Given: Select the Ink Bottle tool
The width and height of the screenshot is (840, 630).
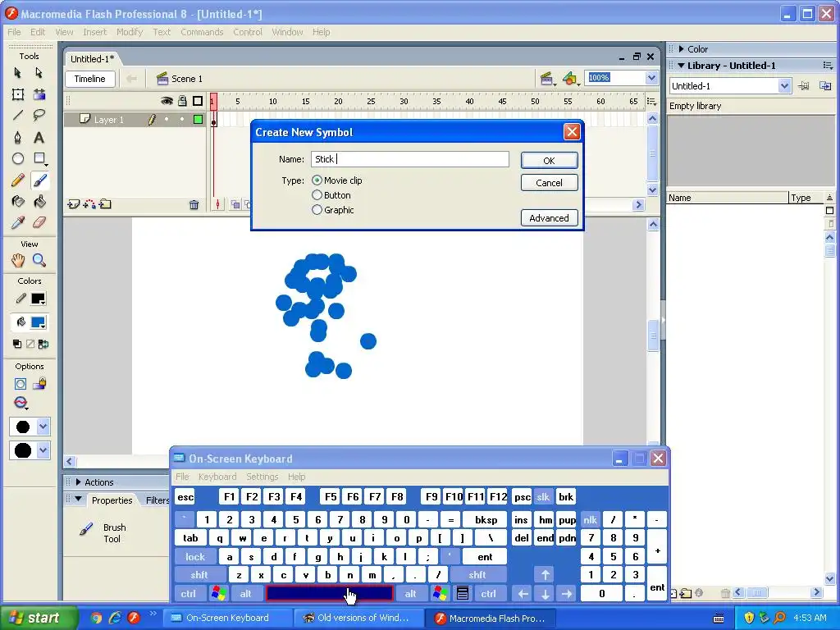Looking at the screenshot, I should point(18,202).
